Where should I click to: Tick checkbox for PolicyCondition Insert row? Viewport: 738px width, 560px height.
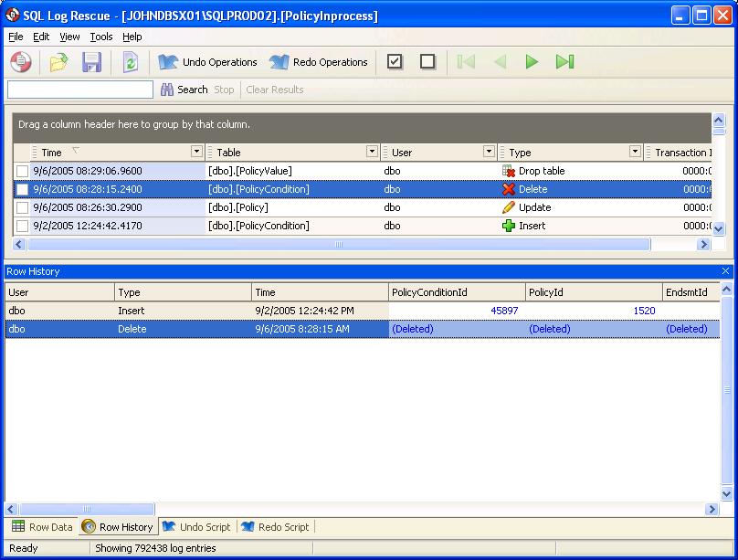point(22,226)
